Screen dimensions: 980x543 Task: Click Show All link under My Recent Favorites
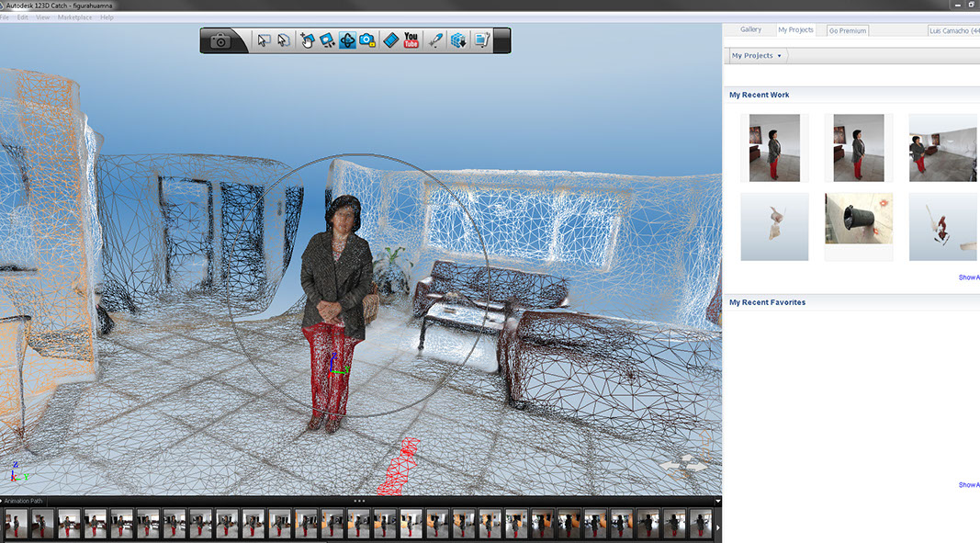pyautogui.click(x=969, y=485)
